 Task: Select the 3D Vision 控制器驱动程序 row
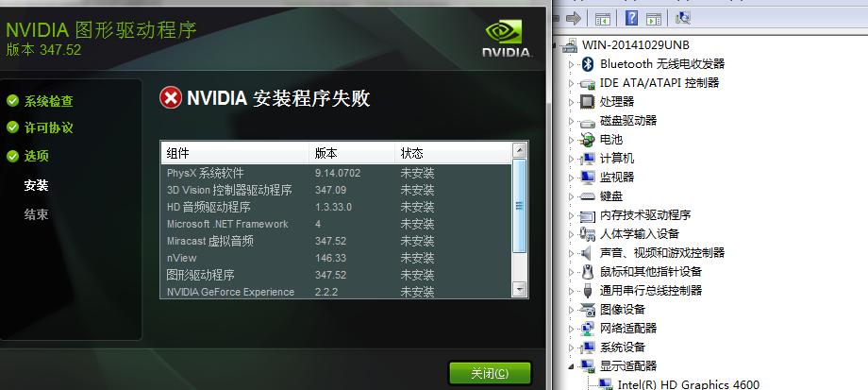tap(336, 190)
